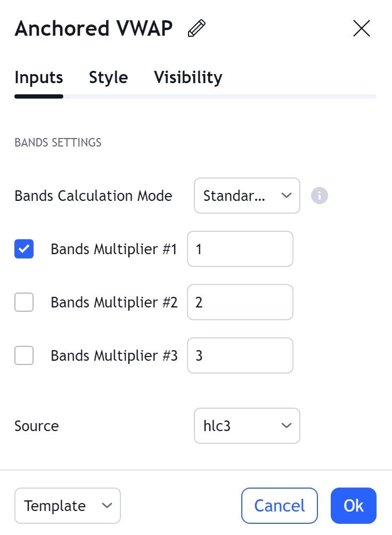This screenshot has width=392, height=535.
Task: Open the Template dropdown
Action: tap(68, 506)
